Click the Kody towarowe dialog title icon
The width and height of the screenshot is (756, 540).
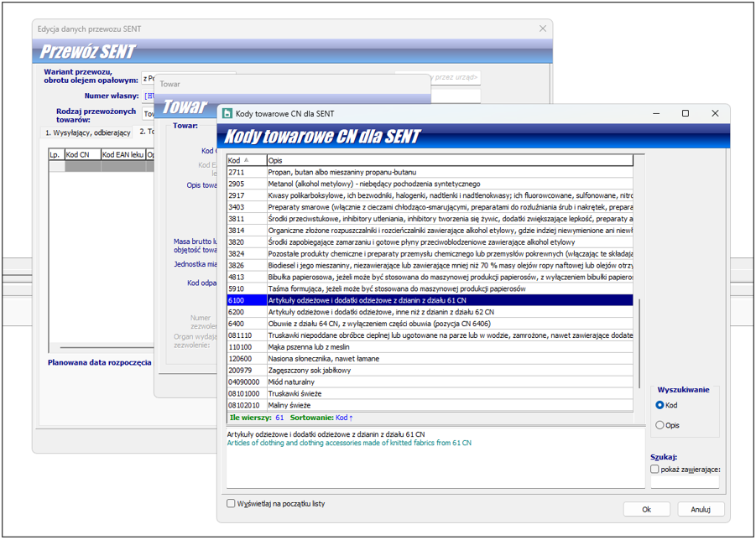[x=227, y=113]
